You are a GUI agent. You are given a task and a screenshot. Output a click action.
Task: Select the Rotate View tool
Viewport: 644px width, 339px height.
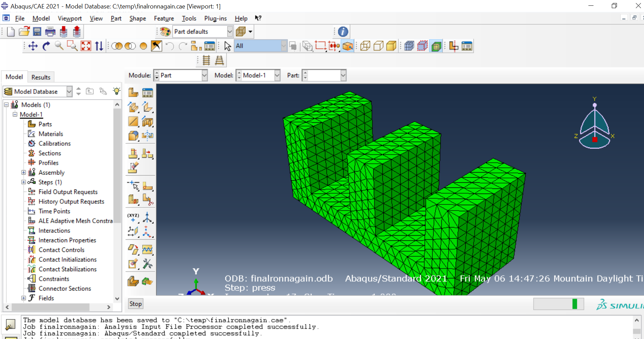point(46,46)
